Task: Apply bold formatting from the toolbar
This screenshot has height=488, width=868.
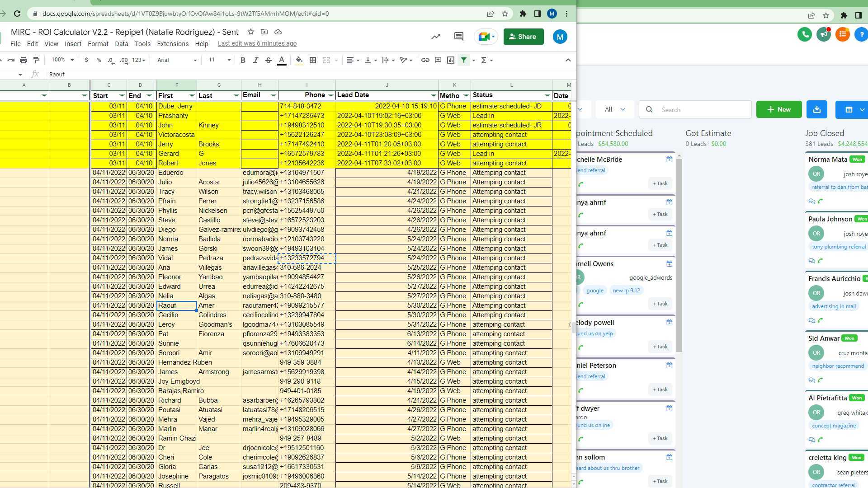Action: point(243,60)
